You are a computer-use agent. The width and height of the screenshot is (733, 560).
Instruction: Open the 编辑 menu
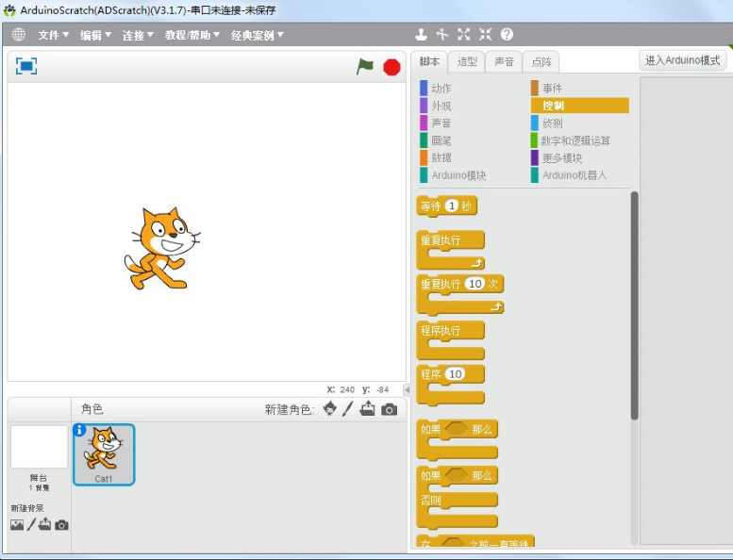95,35
